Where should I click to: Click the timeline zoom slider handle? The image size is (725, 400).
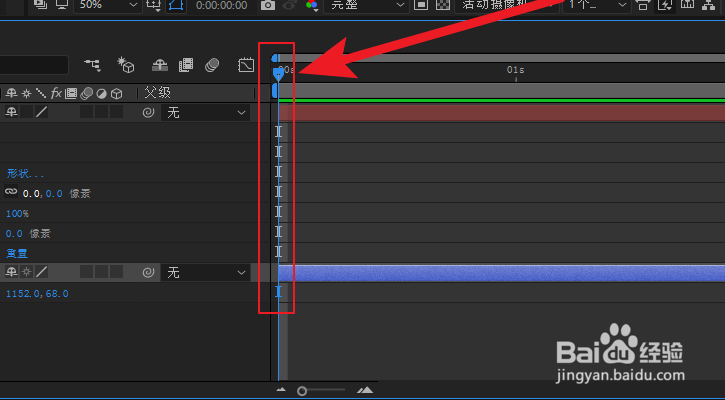click(302, 391)
